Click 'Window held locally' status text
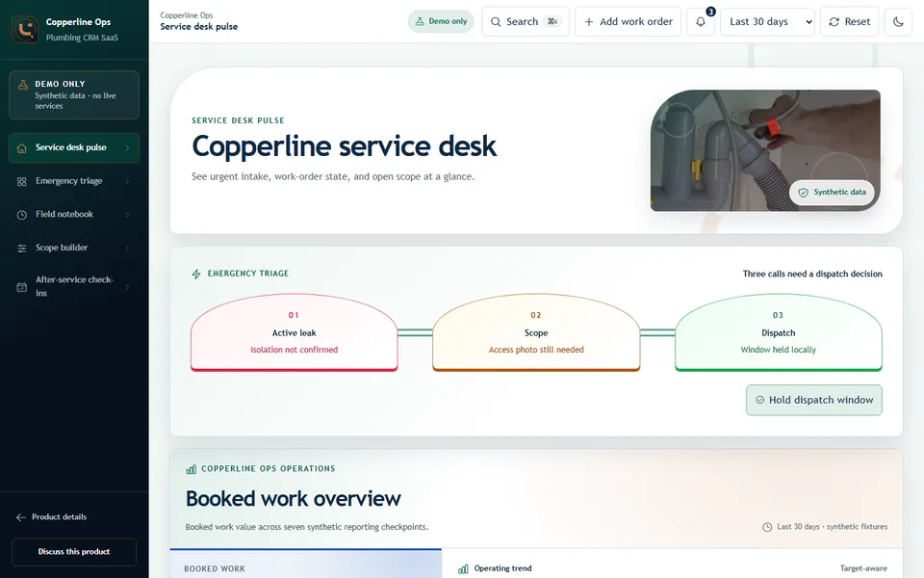This screenshot has height=578, width=924. click(x=779, y=350)
